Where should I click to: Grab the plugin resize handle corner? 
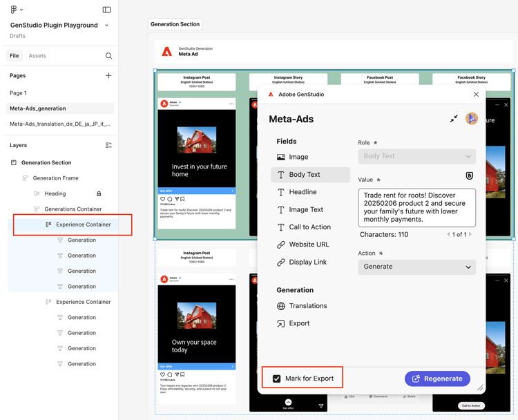click(480, 388)
